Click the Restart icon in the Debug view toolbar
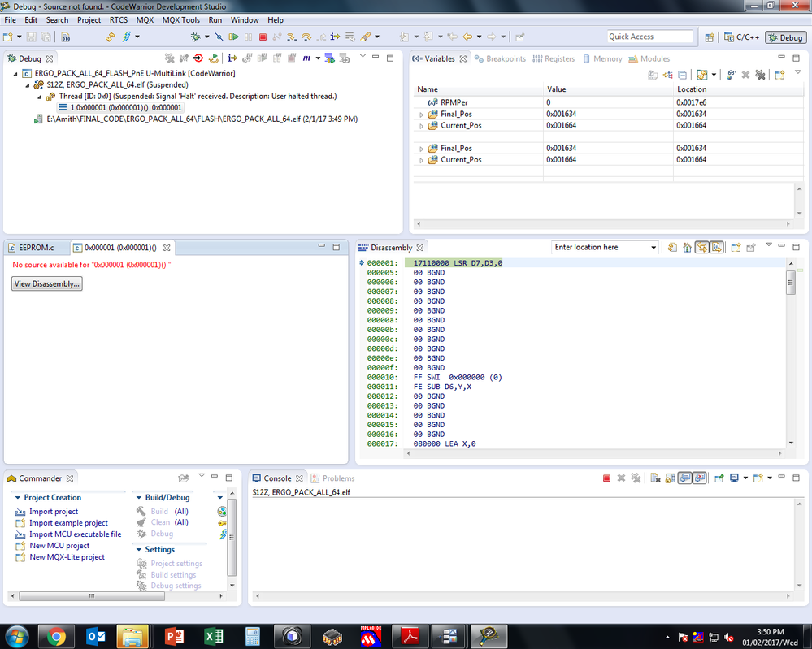This screenshot has width=812, height=649. click(x=213, y=58)
